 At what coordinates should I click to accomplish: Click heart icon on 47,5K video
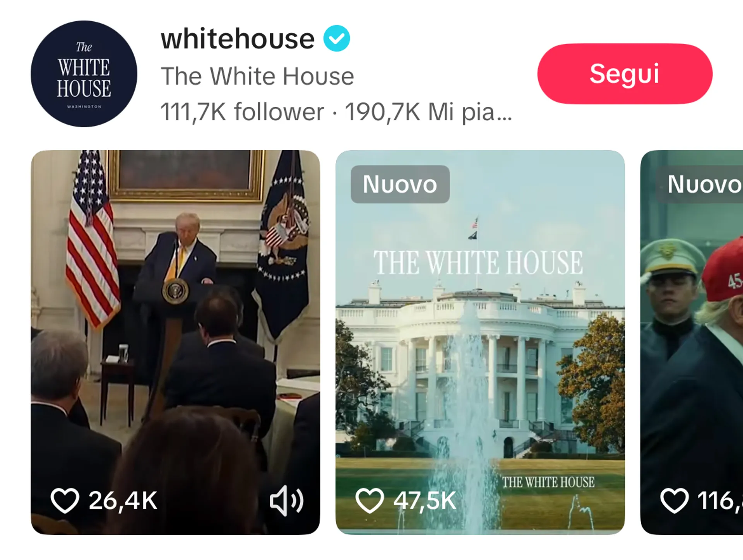(370, 500)
